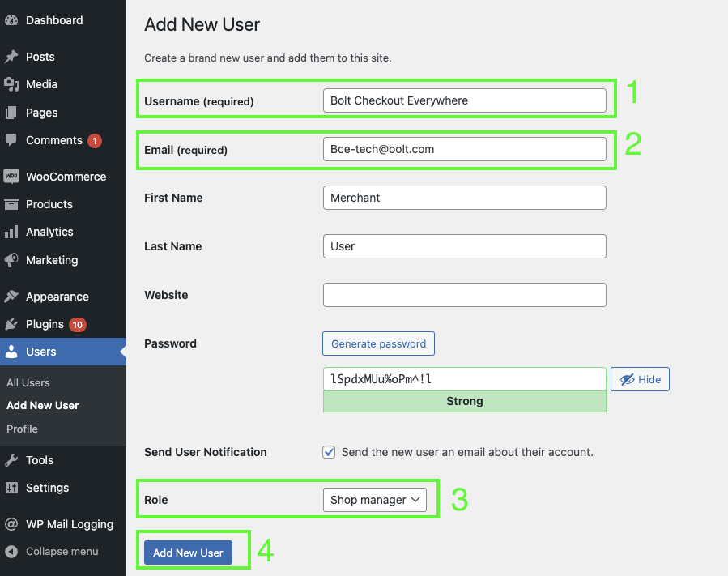Click the Dashboard gauge icon

click(11, 20)
